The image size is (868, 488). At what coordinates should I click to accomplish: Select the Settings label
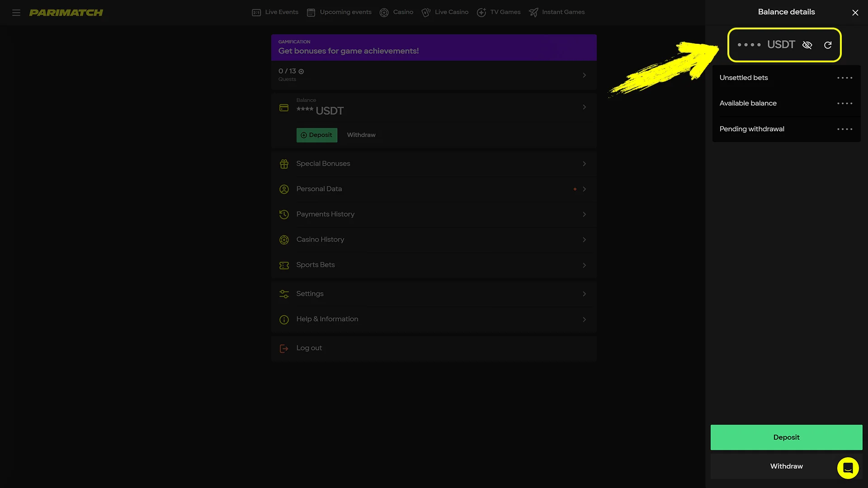[310, 294]
